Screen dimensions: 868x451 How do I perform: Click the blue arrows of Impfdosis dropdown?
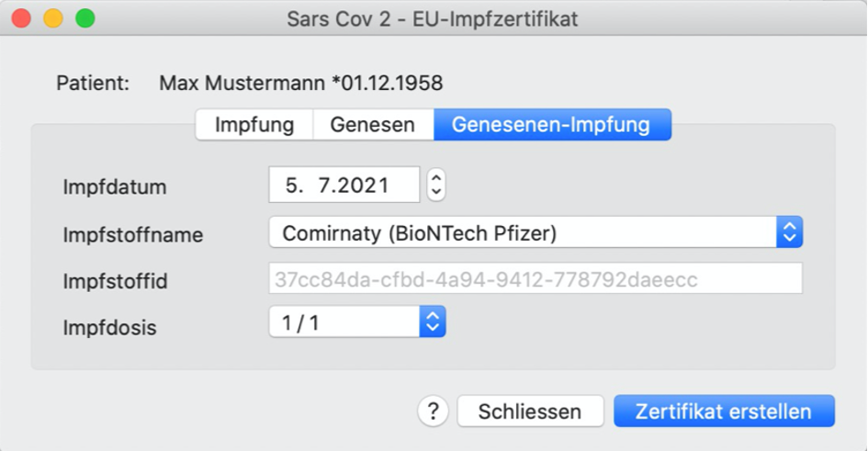pyautogui.click(x=433, y=321)
